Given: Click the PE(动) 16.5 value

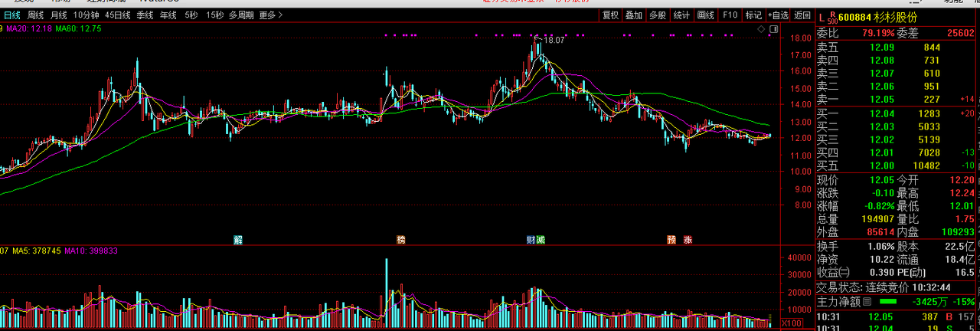Looking at the screenshot, I should click(965, 273).
